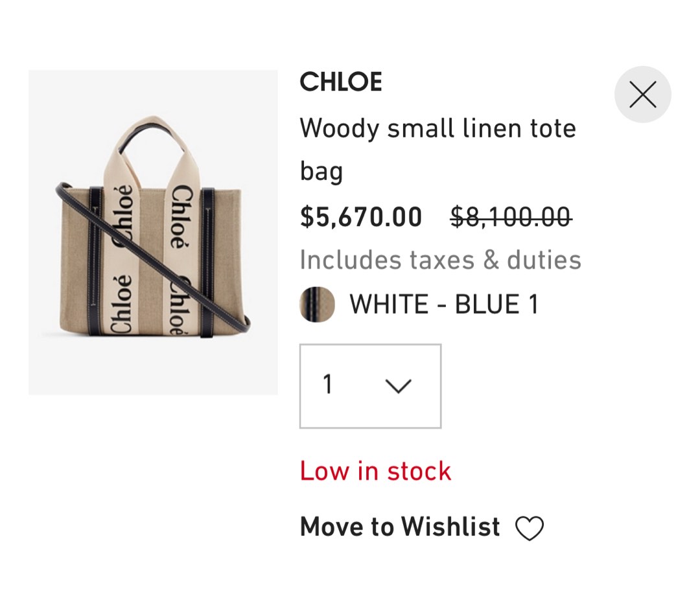Select the WHITE - BLUE 1 fabric swatch icon
The image size is (700, 607).
click(316, 303)
